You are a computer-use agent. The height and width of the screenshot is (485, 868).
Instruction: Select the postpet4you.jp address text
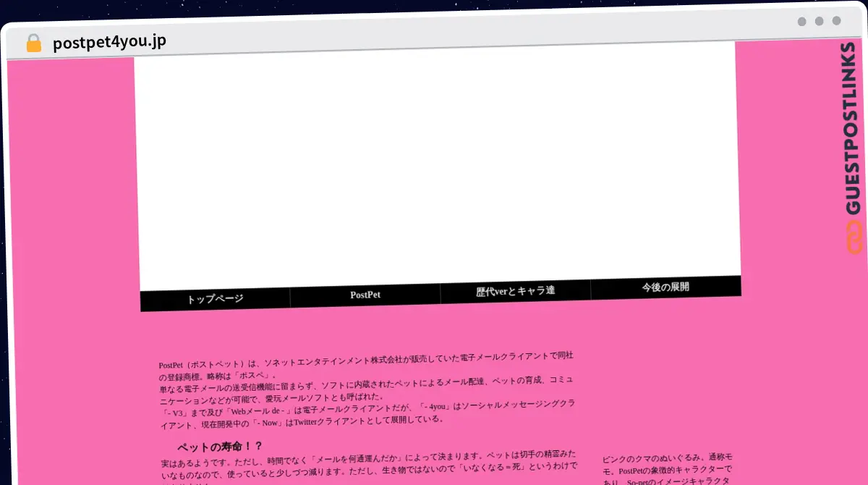tap(109, 42)
